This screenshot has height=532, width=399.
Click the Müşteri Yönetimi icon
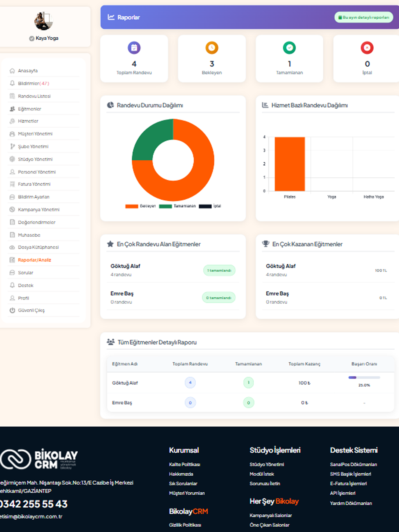(12, 134)
